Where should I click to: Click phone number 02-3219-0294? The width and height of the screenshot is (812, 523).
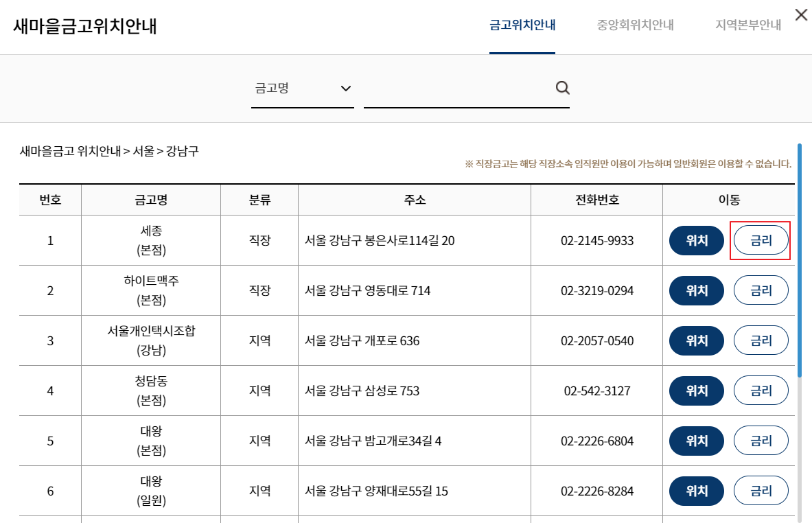pyautogui.click(x=597, y=291)
